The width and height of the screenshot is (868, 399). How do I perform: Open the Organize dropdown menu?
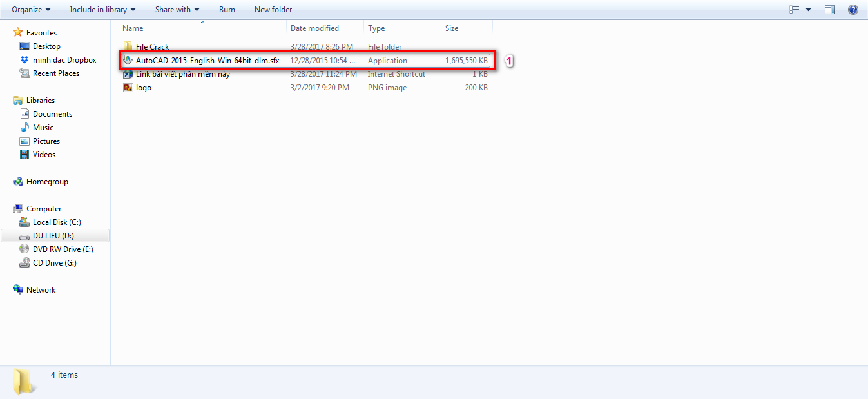tap(31, 10)
